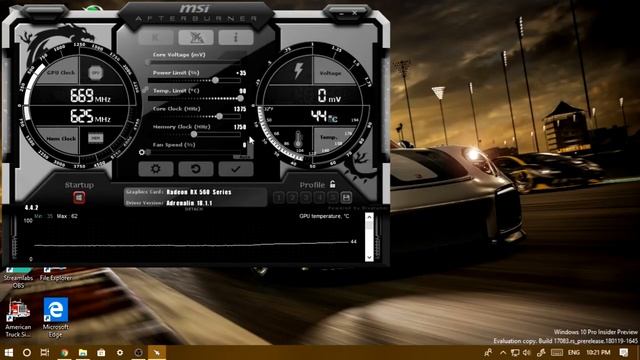This screenshot has height=360, width=640.
Task: Open the Action Center notification icon
Action: tap(624, 352)
